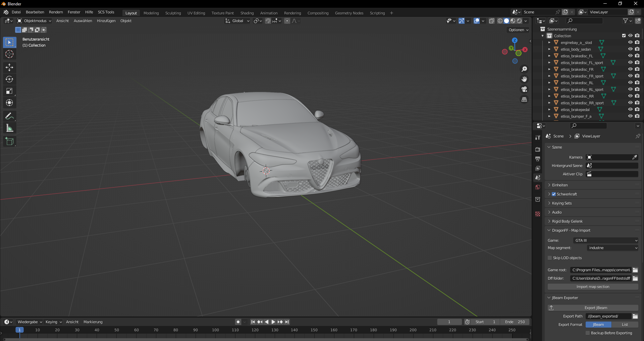644x341 pixels.
Task: Choose the Rotate tool
Action: click(9, 79)
